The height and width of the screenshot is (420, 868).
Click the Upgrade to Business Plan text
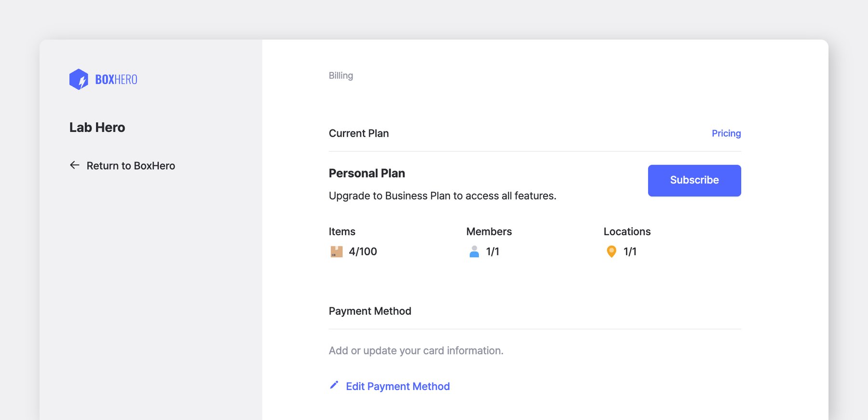pos(442,196)
